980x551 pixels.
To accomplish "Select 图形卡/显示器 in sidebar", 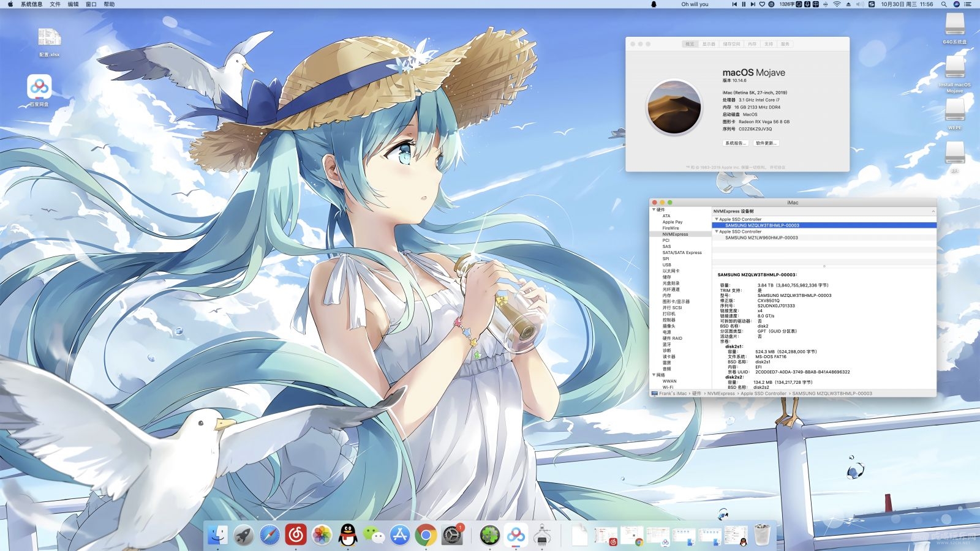I will (x=676, y=301).
